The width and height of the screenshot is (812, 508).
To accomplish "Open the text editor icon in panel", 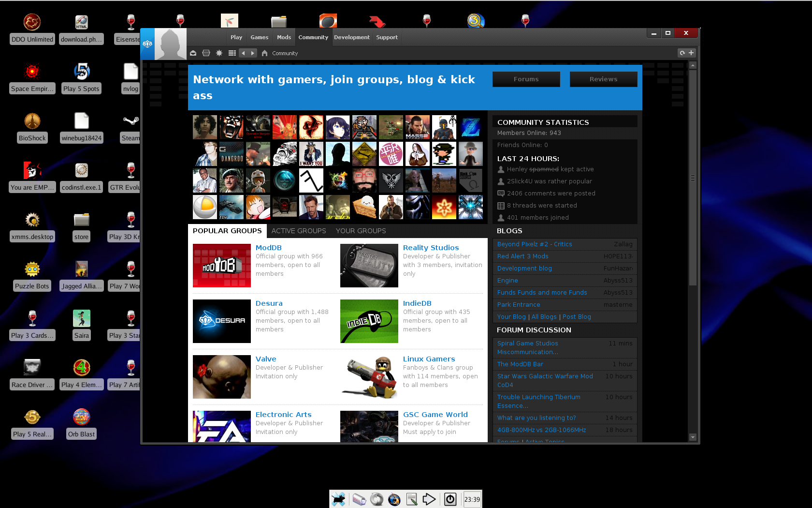I will tap(412, 499).
